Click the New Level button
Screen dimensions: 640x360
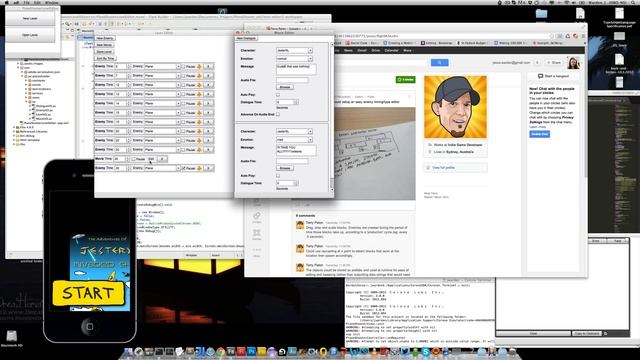pos(30,18)
